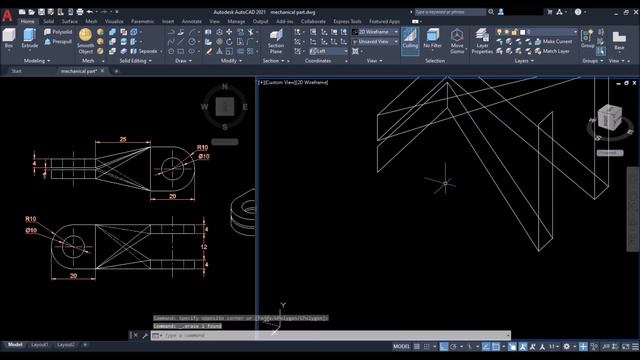Screen dimensions: 640x360
Task: Open the 2D Wireframe visual style dropdown
Action: 375,32
